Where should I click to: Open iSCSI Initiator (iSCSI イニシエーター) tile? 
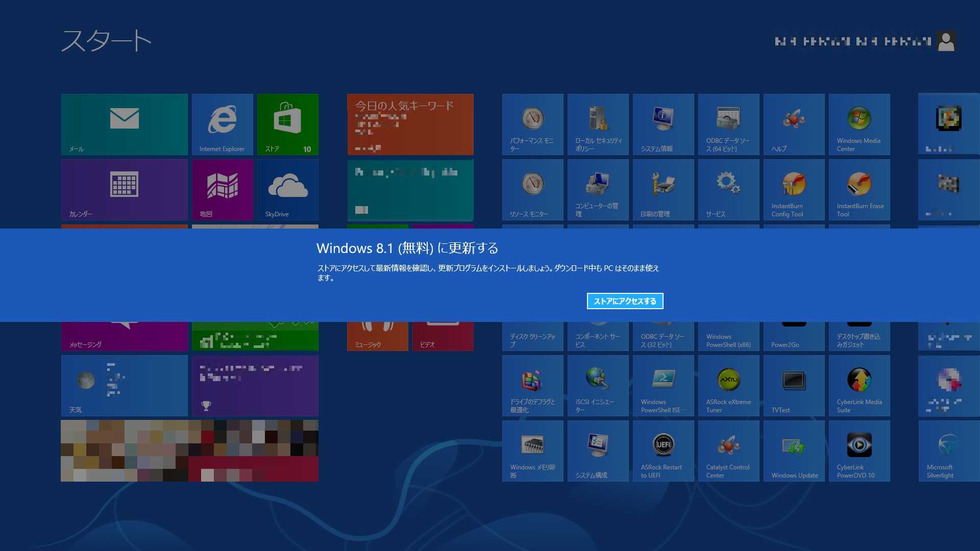(598, 386)
